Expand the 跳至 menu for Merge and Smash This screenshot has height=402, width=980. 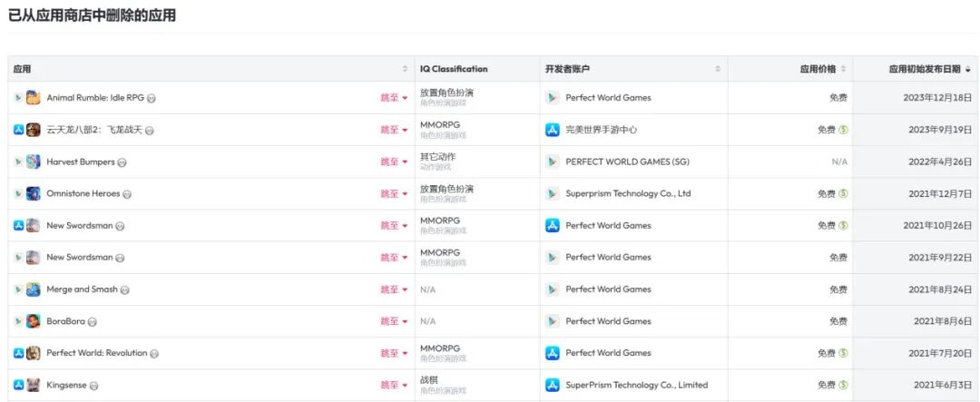(x=394, y=289)
